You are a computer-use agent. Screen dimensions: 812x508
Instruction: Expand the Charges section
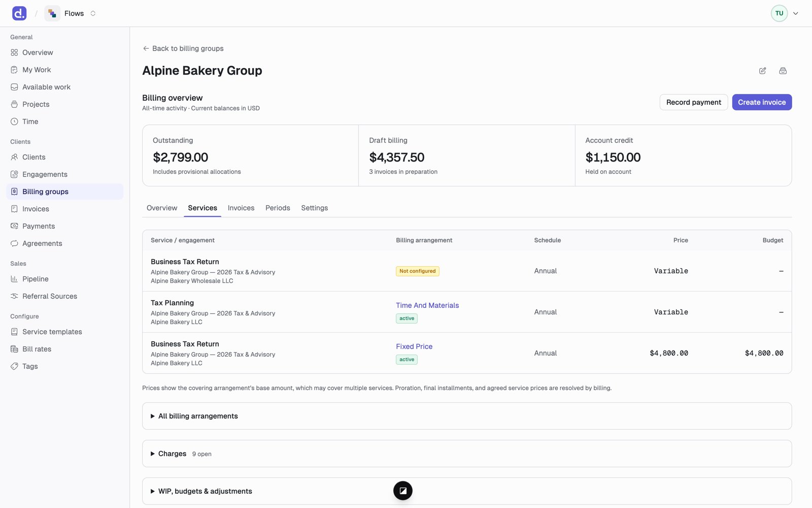coord(467,454)
